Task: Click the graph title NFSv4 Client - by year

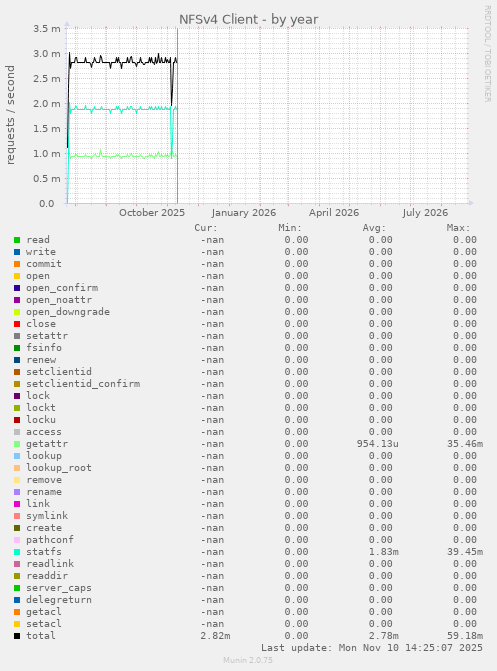Action: (x=249, y=19)
